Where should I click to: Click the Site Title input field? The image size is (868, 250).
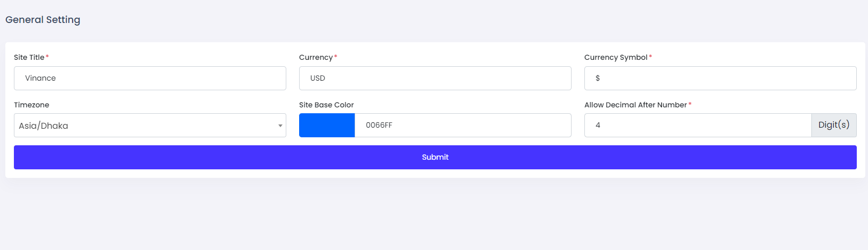pyautogui.click(x=150, y=78)
